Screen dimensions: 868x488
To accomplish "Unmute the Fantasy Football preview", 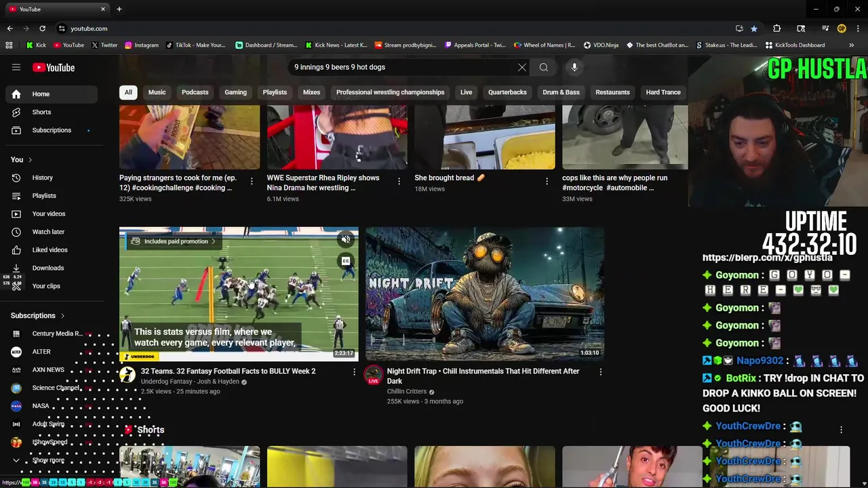I will 346,239.
